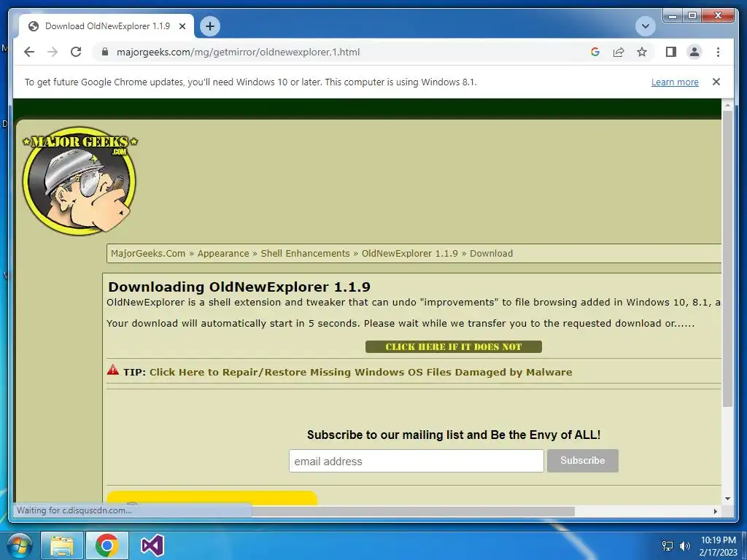Viewport: 747px width, 560px height.
Task: Bookmark this page with the star icon
Action: [x=642, y=52]
